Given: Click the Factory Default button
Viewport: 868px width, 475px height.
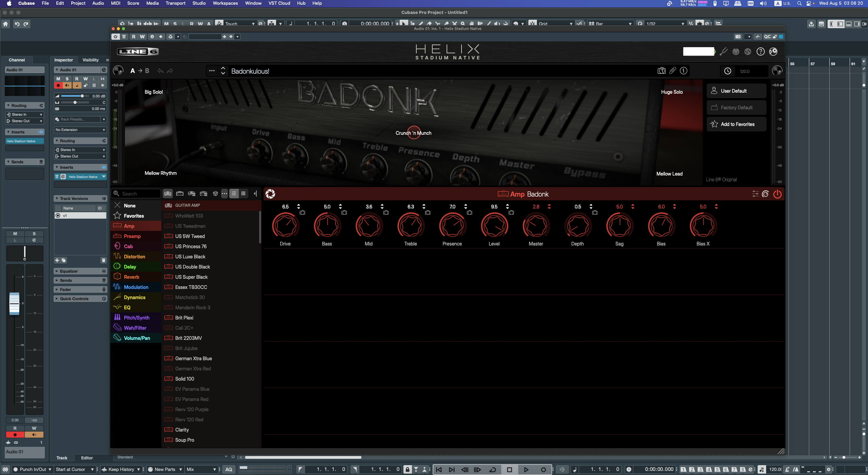Looking at the screenshot, I should tap(736, 108).
